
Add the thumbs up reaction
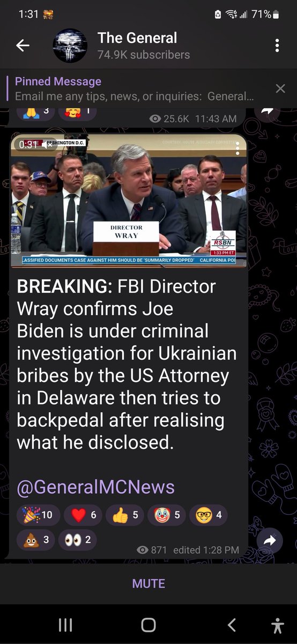[x=125, y=515]
